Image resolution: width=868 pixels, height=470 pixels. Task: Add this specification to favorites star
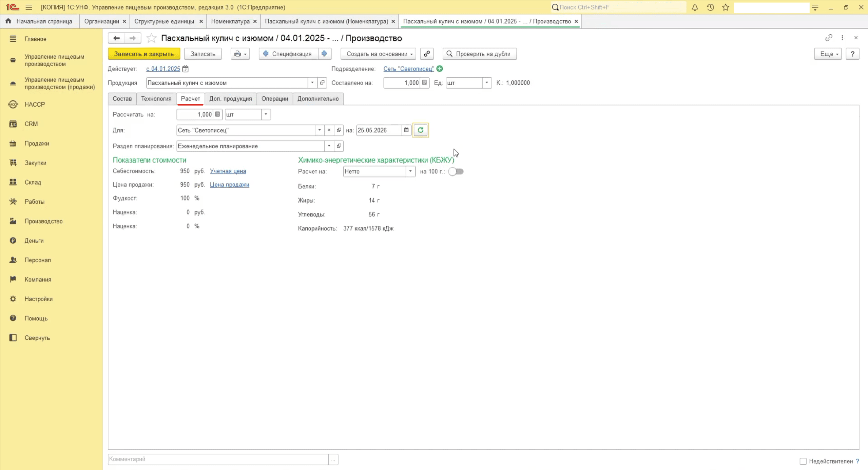click(151, 38)
